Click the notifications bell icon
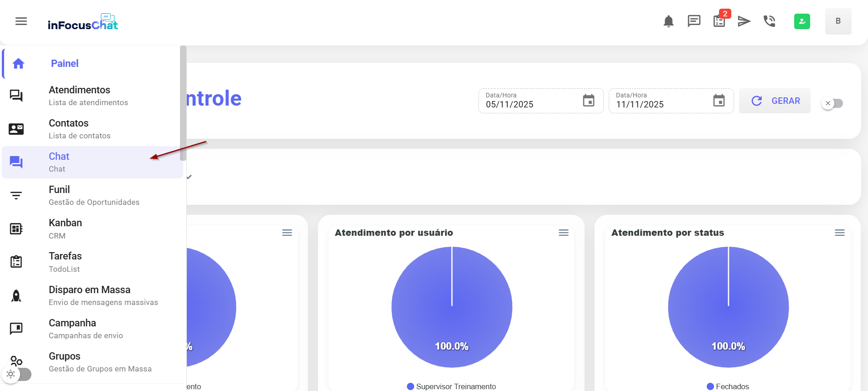This screenshot has width=868, height=391. tap(668, 21)
